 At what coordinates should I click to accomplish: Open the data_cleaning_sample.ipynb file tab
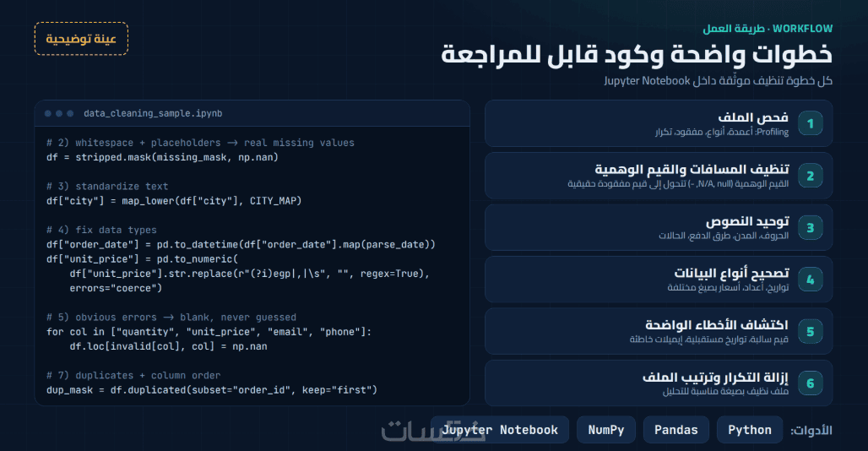pyautogui.click(x=153, y=113)
